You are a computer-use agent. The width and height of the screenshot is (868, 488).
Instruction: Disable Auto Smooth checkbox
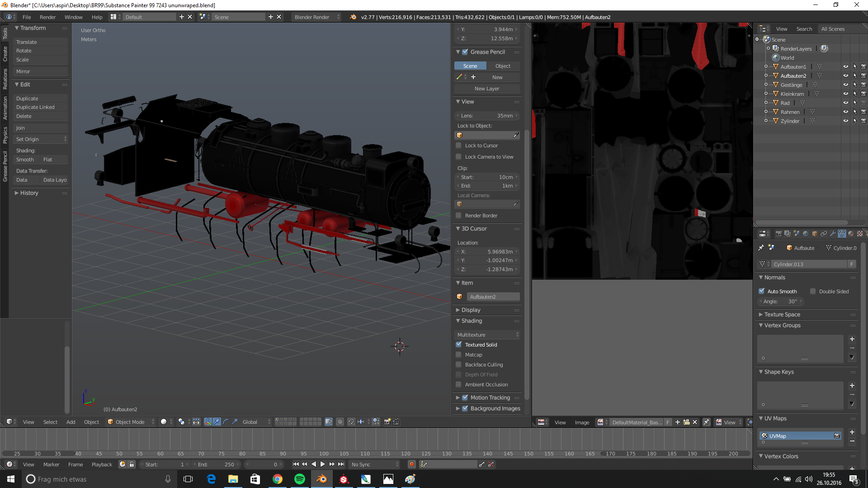click(762, 291)
